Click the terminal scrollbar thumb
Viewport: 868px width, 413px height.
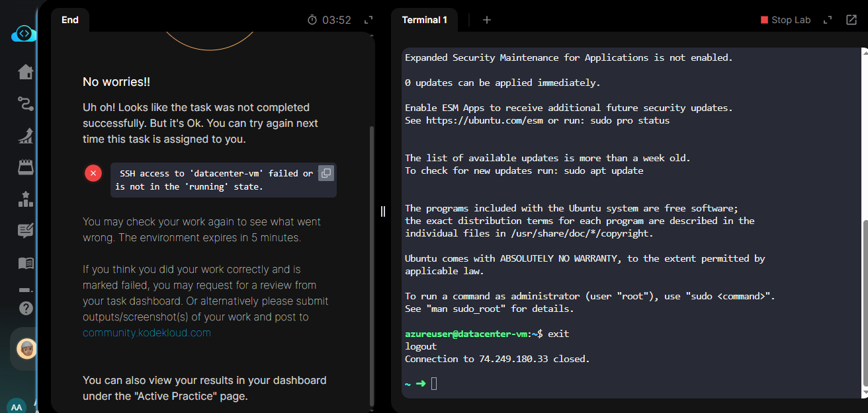[864, 304]
